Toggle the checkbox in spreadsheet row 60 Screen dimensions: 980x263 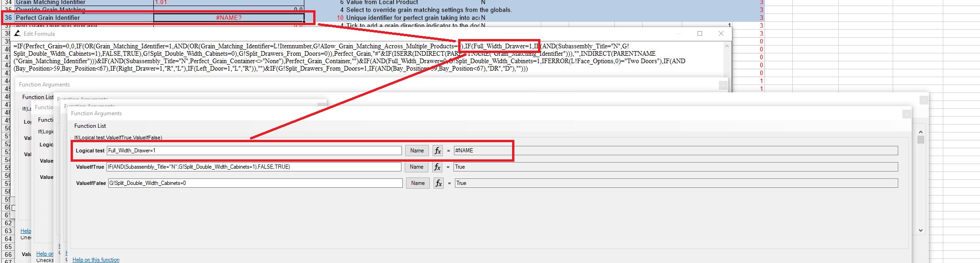tap(13, 208)
